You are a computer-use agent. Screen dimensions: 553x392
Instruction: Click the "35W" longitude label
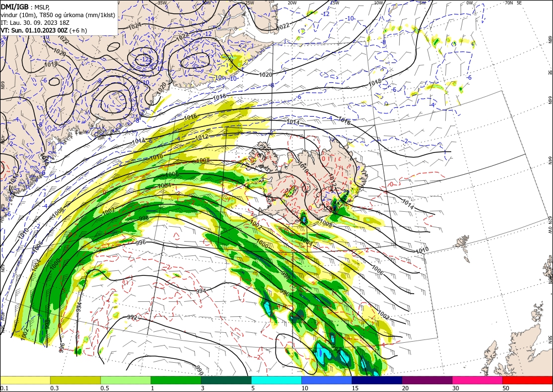point(162,3)
